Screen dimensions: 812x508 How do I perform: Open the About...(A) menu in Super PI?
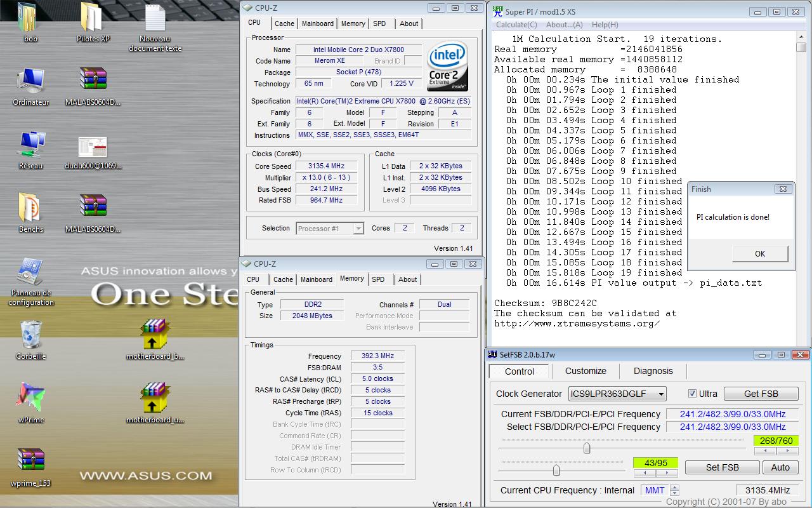tap(564, 25)
